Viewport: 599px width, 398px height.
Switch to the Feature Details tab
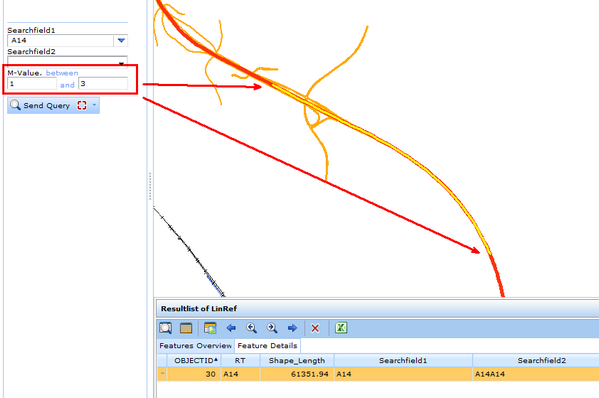pyautogui.click(x=267, y=346)
